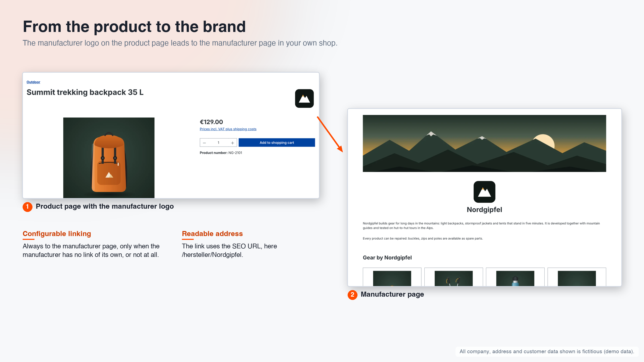Image resolution: width=644 pixels, height=362 pixels.
Task: Open the last product tile under Gear by Nordgipfel
Action: point(577,277)
